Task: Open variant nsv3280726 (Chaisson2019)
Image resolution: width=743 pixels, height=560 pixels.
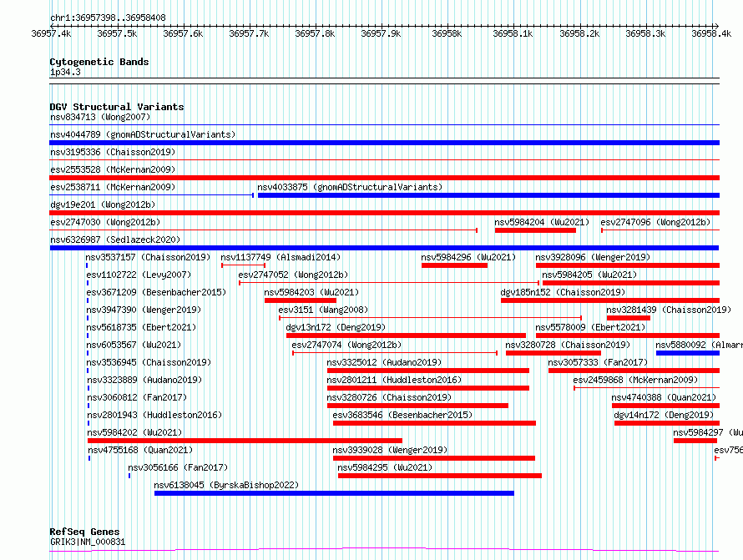Action: pos(389,397)
